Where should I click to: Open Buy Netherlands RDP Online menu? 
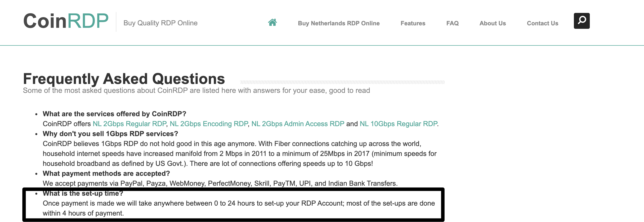point(338,23)
